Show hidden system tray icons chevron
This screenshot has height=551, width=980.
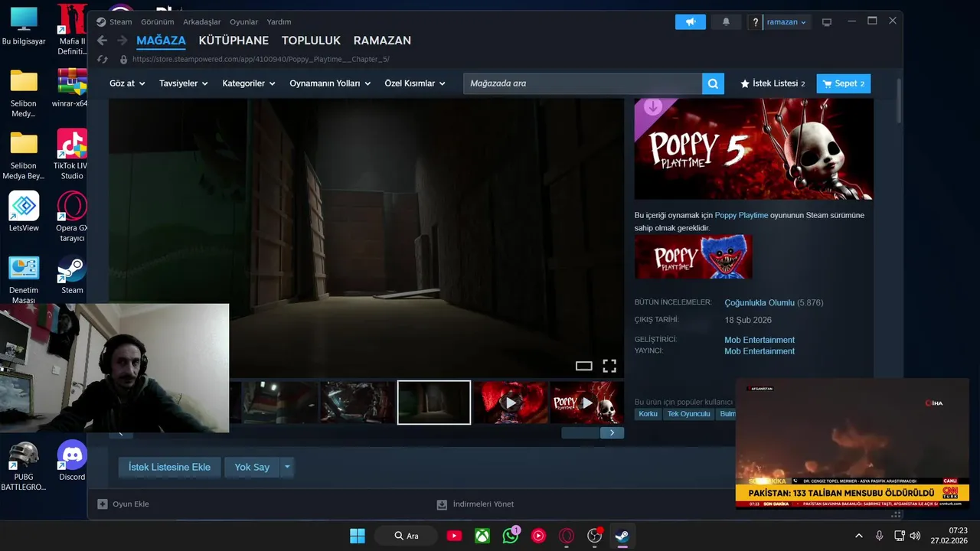click(858, 536)
